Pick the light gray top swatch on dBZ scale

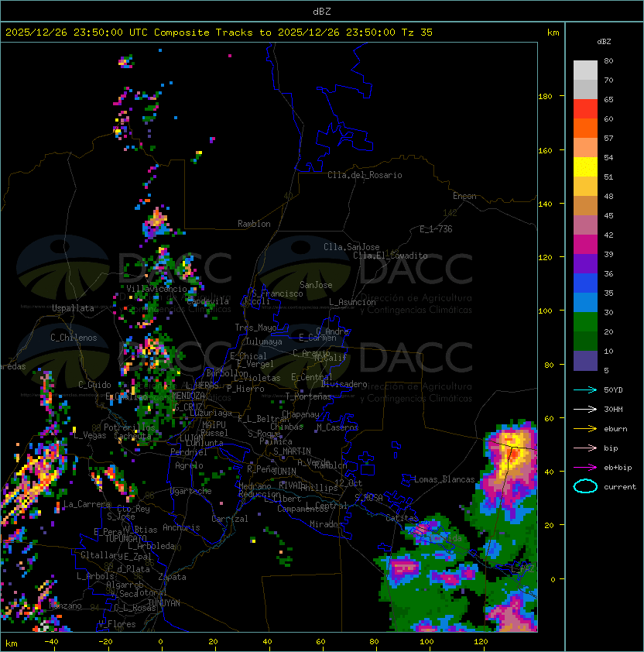(585, 70)
